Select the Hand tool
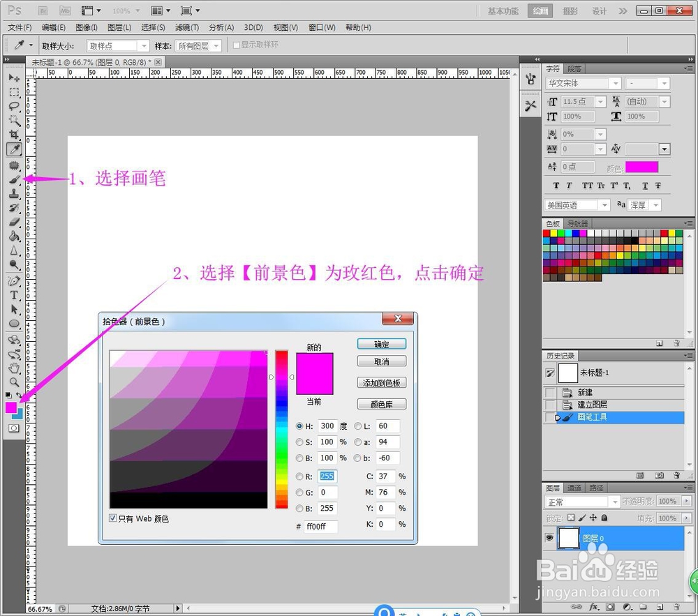This screenshot has height=616, width=698. click(x=14, y=368)
